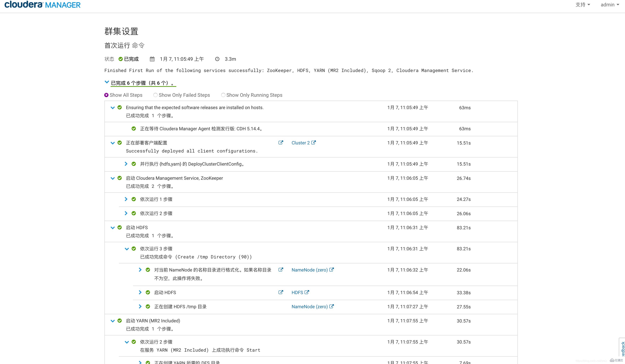Select Show Only Running Steps option
This screenshot has height=364, width=625.
pos(223,95)
